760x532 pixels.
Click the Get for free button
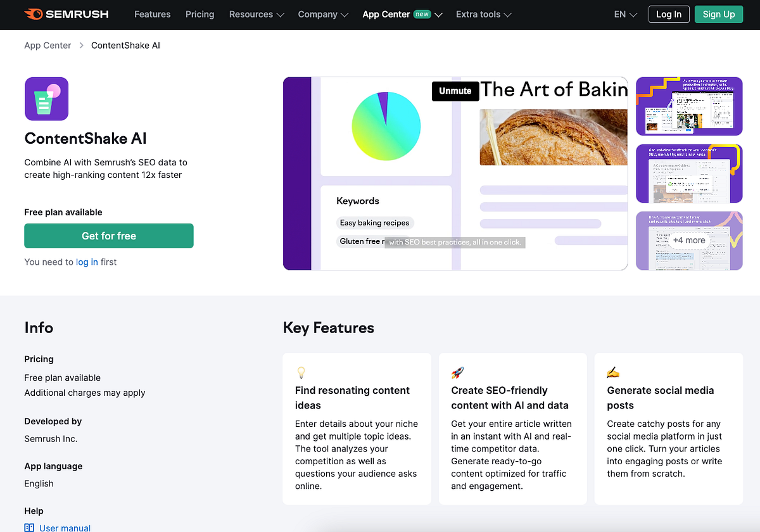coord(108,236)
